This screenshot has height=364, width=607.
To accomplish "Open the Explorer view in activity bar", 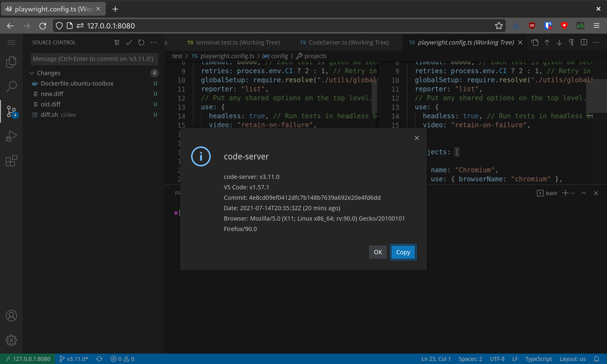I will tap(11, 62).
